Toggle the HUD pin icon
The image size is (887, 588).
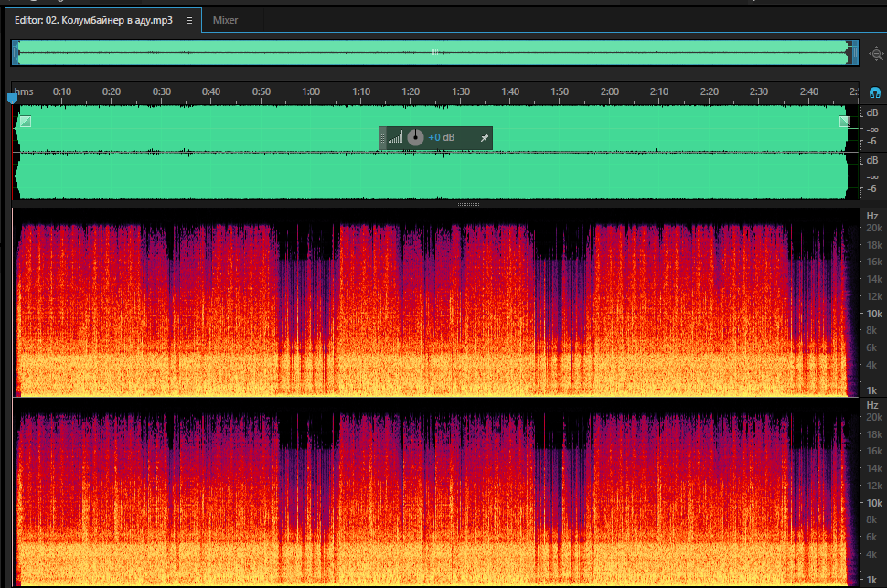pyautogui.click(x=485, y=137)
